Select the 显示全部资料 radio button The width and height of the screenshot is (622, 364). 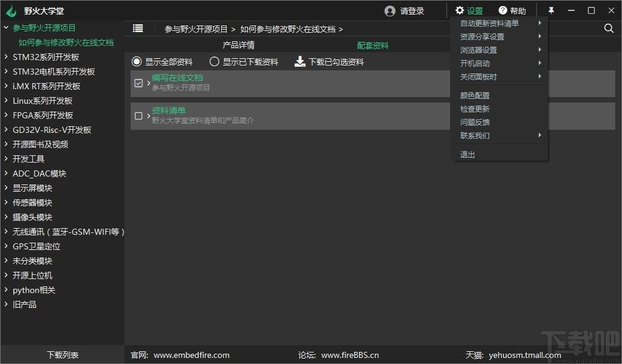click(137, 61)
